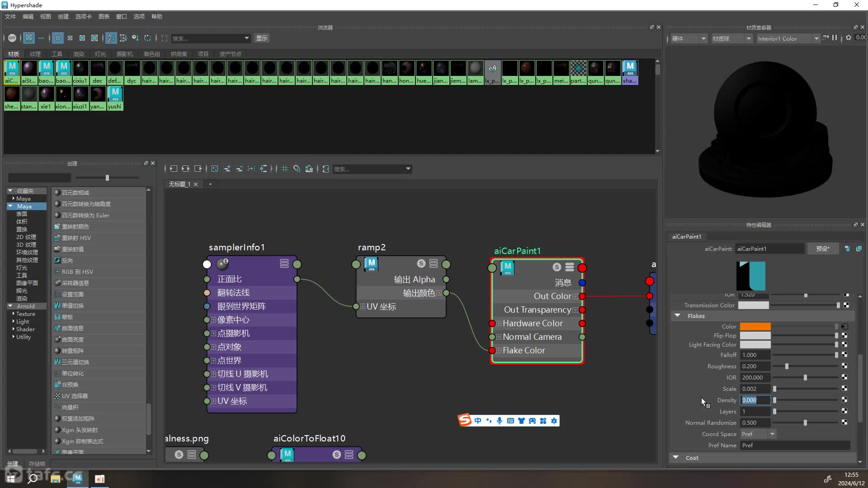Switch to the 纹理 browser tab
Screen dimensions: 868x488
35,54
